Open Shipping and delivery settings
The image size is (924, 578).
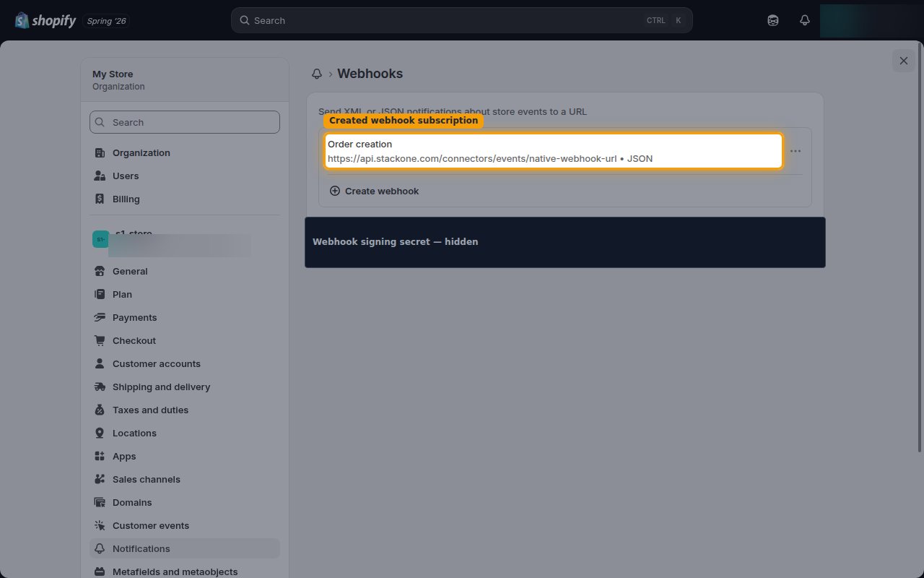click(185, 387)
